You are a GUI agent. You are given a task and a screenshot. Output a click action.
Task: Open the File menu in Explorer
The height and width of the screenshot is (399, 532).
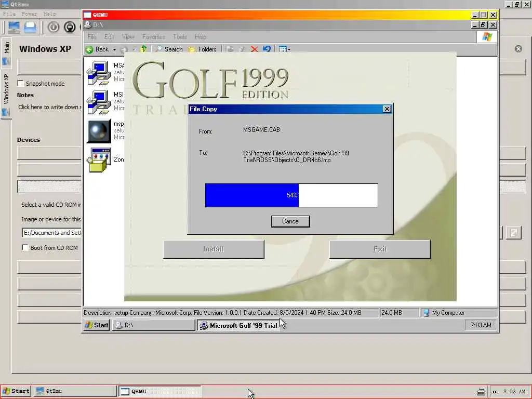(92, 37)
